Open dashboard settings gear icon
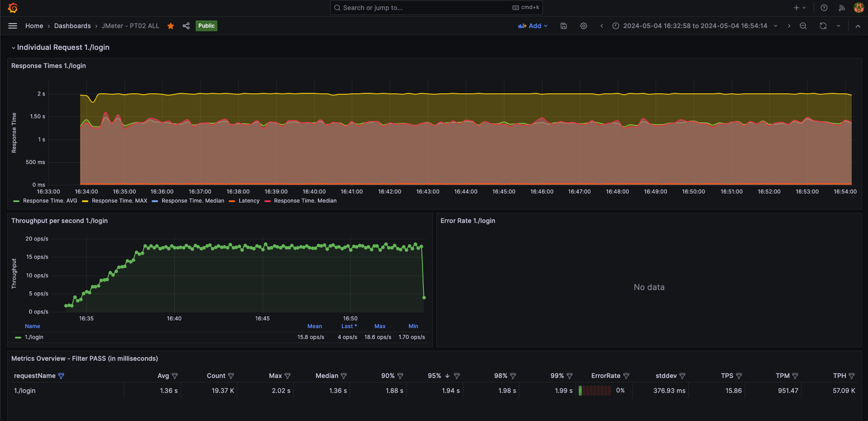 coord(584,26)
